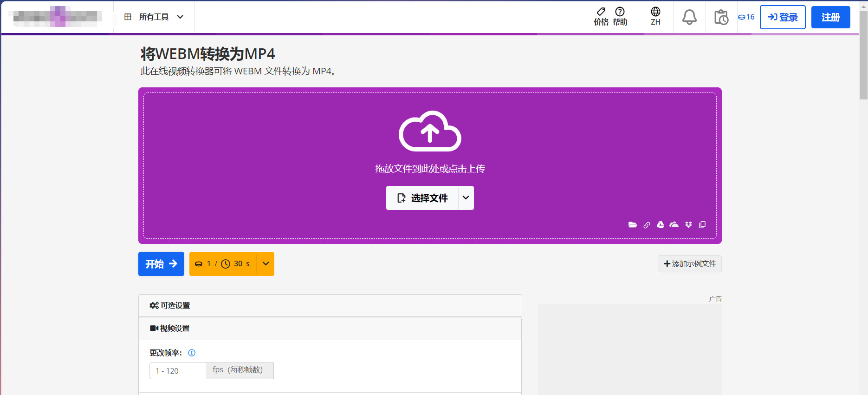Click the cloud upload icon
Image resolution: width=868 pixels, height=395 pixels.
(430, 131)
